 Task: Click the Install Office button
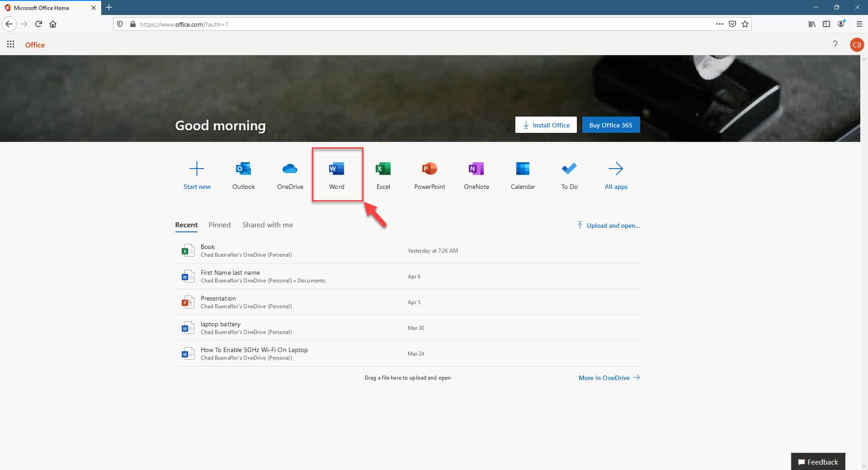(546, 125)
